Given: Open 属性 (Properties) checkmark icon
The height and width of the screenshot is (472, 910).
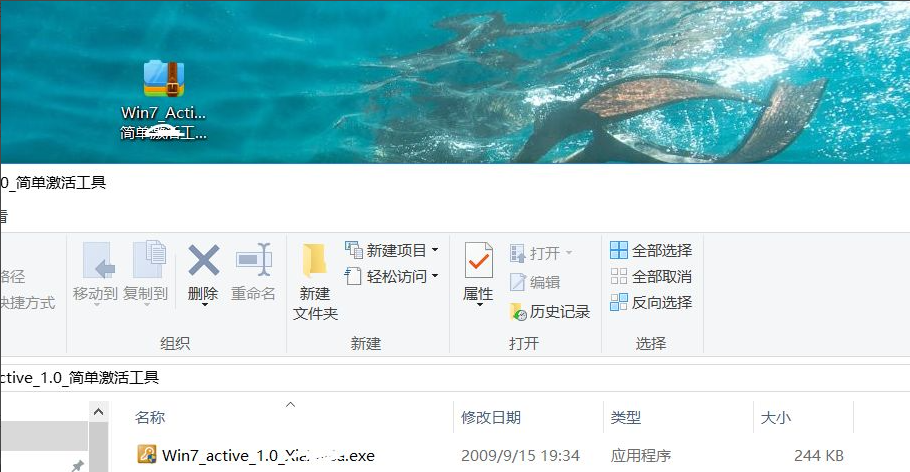Looking at the screenshot, I should (478, 260).
